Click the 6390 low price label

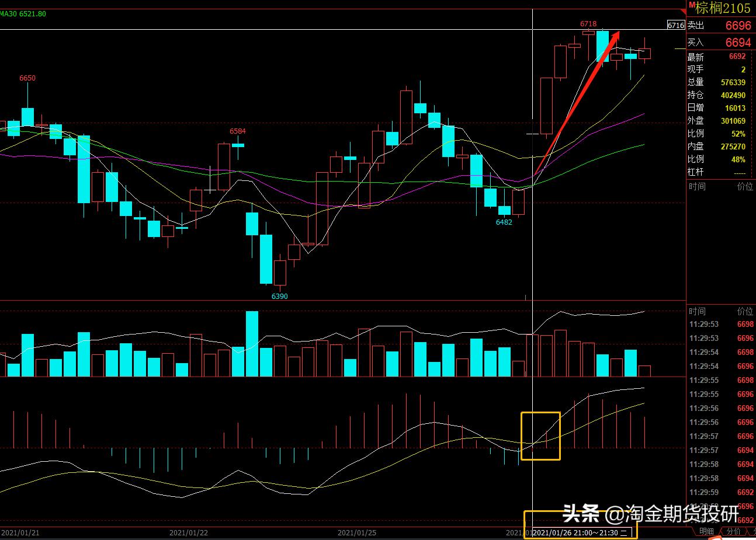click(x=280, y=297)
